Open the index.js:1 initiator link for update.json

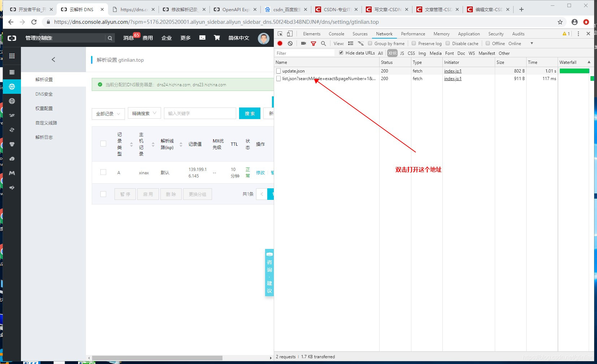pyautogui.click(x=453, y=71)
